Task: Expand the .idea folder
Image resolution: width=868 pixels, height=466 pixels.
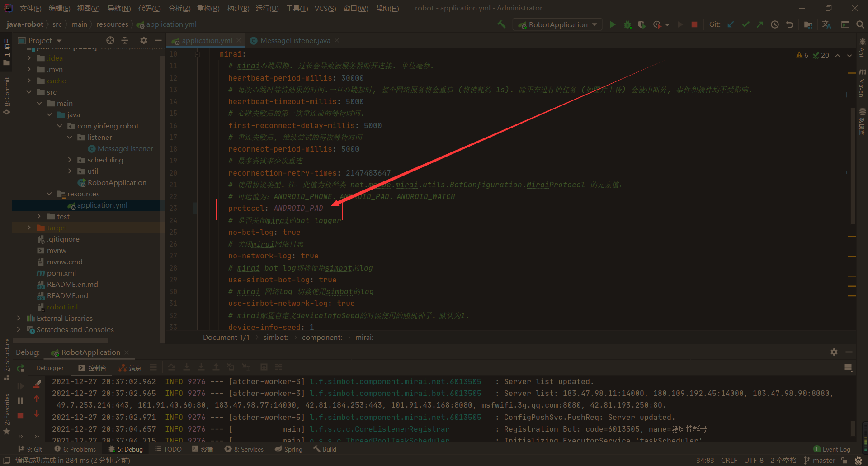Action: [x=29, y=58]
